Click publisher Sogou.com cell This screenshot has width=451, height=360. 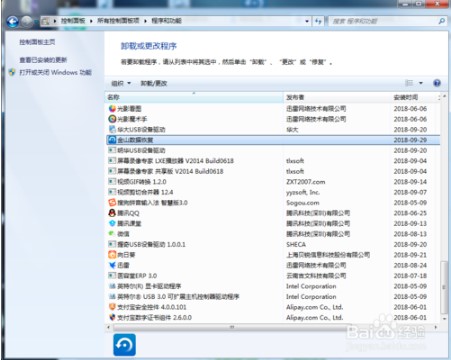[303, 203]
